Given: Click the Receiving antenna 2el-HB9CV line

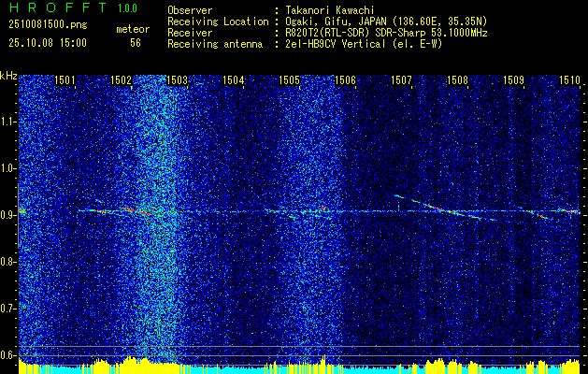Looking at the screenshot, I should click(305, 44).
